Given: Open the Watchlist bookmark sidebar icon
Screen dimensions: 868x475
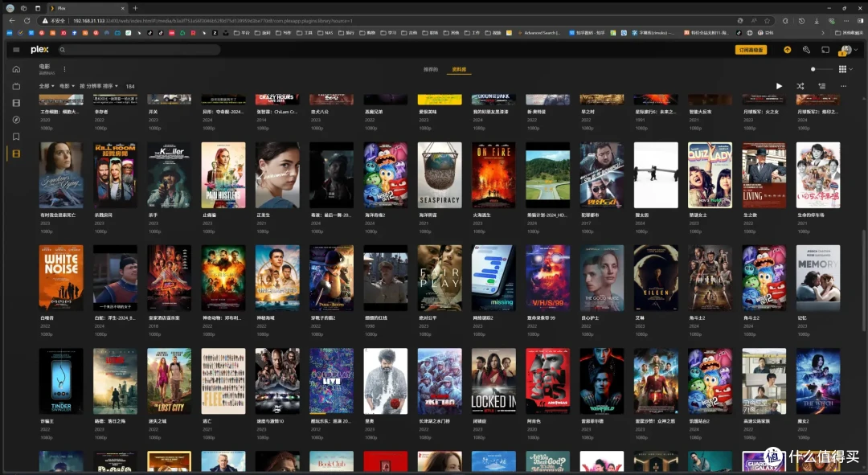Looking at the screenshot, I should [x=16, y=137].
